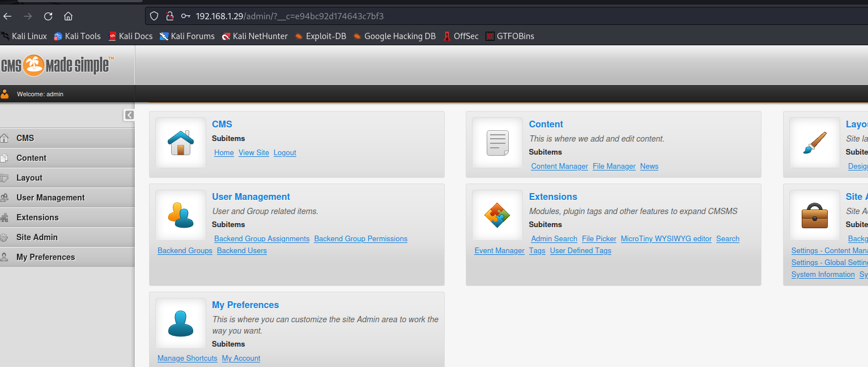Open the Admin Search link
The image size is (868, 367).
click(554, 239)
